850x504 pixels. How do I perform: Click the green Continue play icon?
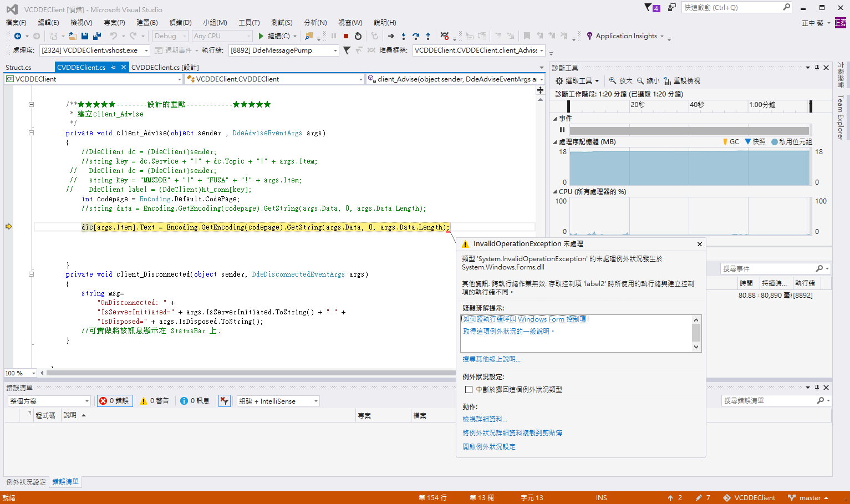(x=261, y=36)
